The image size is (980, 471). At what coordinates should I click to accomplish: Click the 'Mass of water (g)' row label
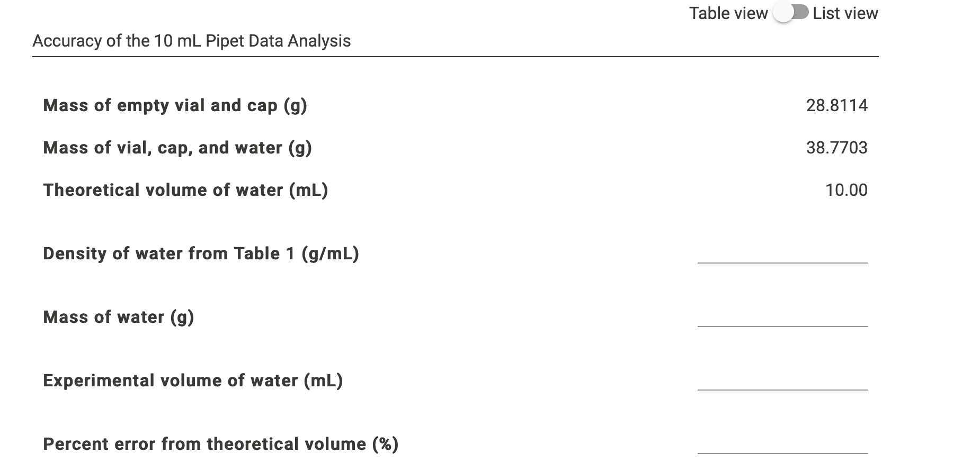[118, 317]
